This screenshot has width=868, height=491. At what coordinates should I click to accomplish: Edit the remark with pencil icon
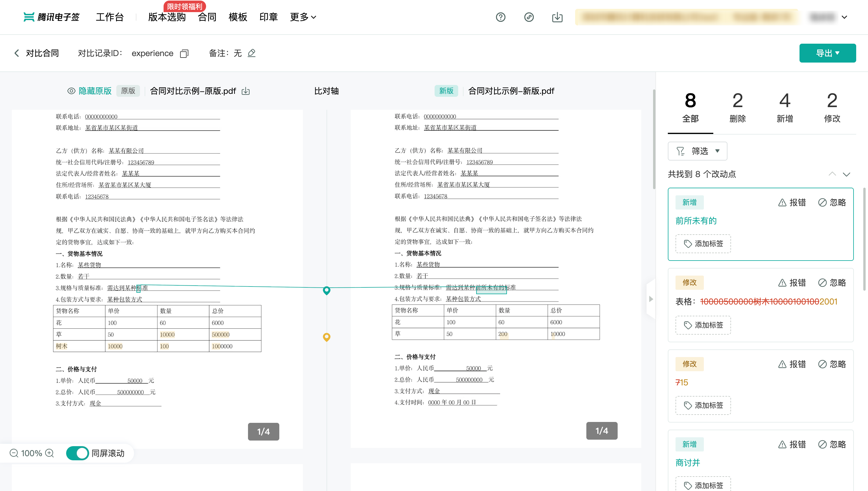pos(252,53)
